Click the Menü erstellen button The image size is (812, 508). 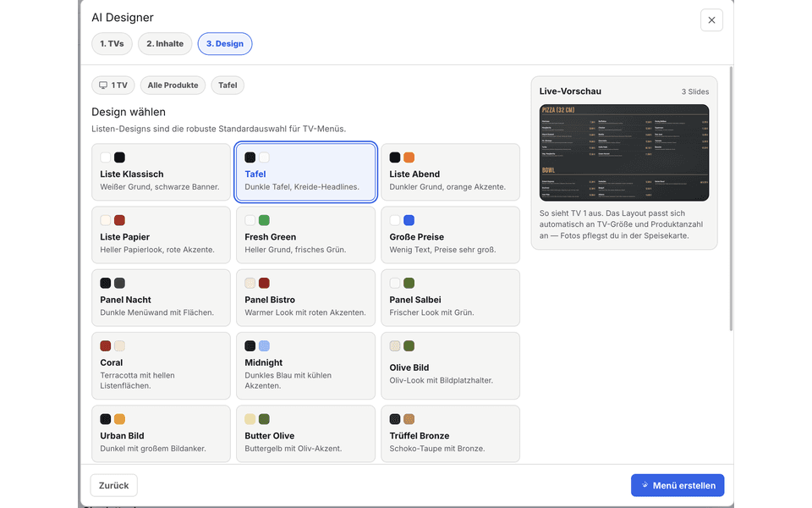pos(678,485)
